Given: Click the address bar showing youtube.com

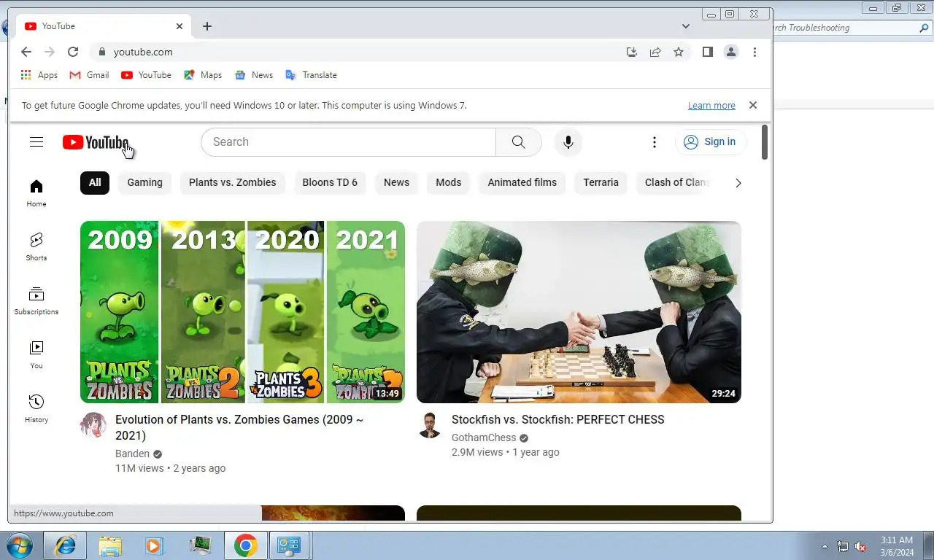Looking at the screenshot, I should click(x=358, y=52).
